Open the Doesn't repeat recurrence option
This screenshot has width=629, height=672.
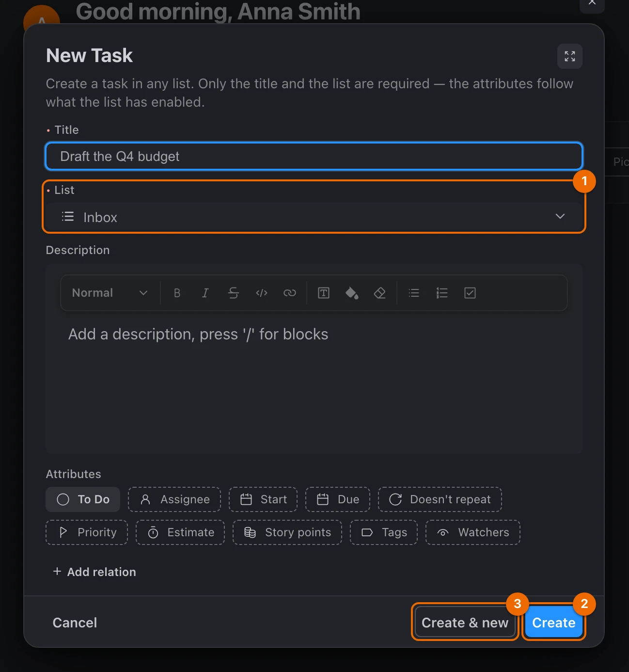(440, 499)
